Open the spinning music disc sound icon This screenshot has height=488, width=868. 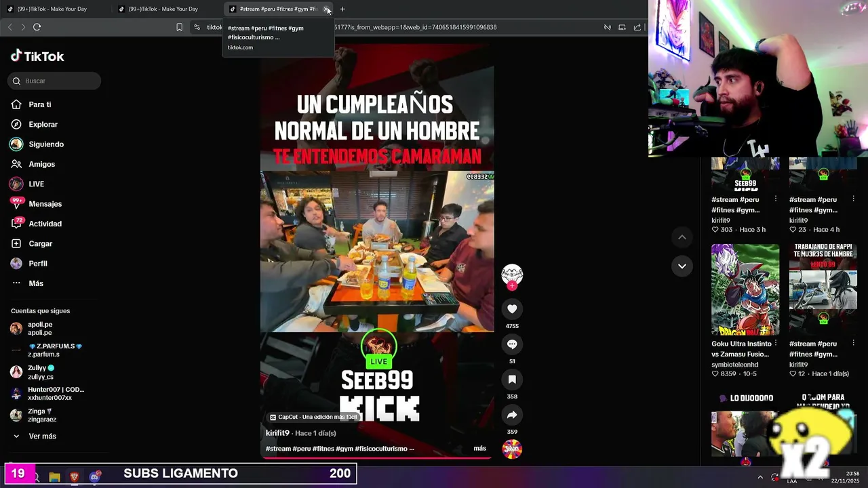512,449
